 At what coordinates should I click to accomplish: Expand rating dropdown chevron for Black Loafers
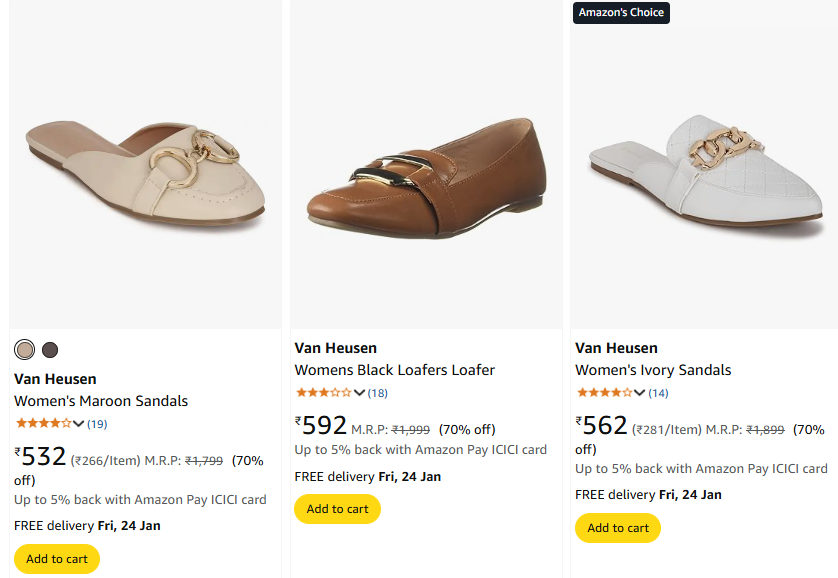pyautogui.click(x=360, y=393)
